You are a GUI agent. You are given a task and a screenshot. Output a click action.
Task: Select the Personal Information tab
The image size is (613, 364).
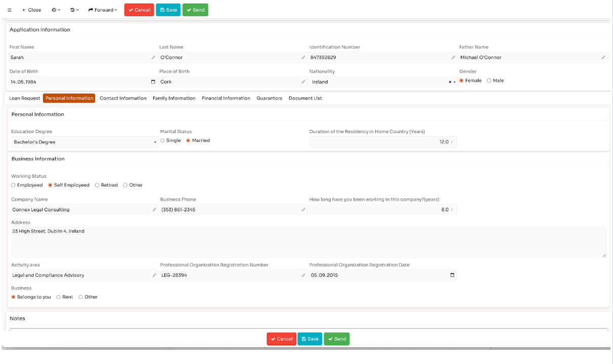pyautogui.click(x=69, y=98)
